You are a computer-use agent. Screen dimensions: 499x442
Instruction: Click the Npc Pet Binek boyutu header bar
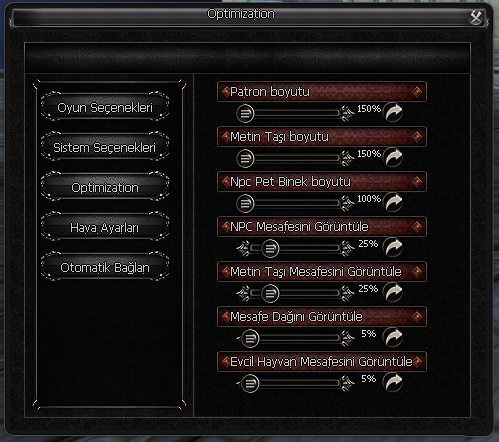[x=322, y=182]
